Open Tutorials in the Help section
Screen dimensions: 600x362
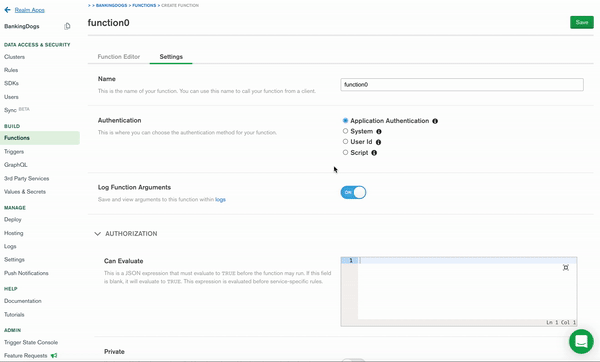(14, 314)
